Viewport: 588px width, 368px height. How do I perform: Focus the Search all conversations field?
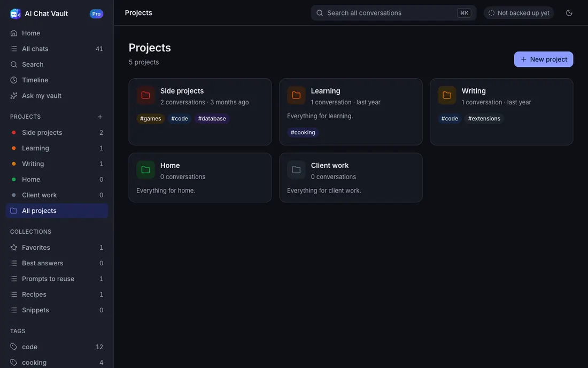[393, 13]
